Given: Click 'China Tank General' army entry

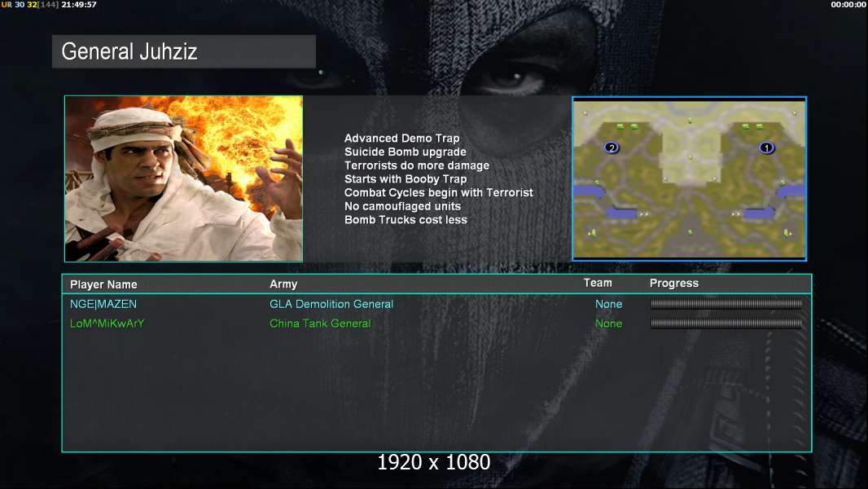Looking at the screenshot, I should pyautogui.click(x=320, y=324).
